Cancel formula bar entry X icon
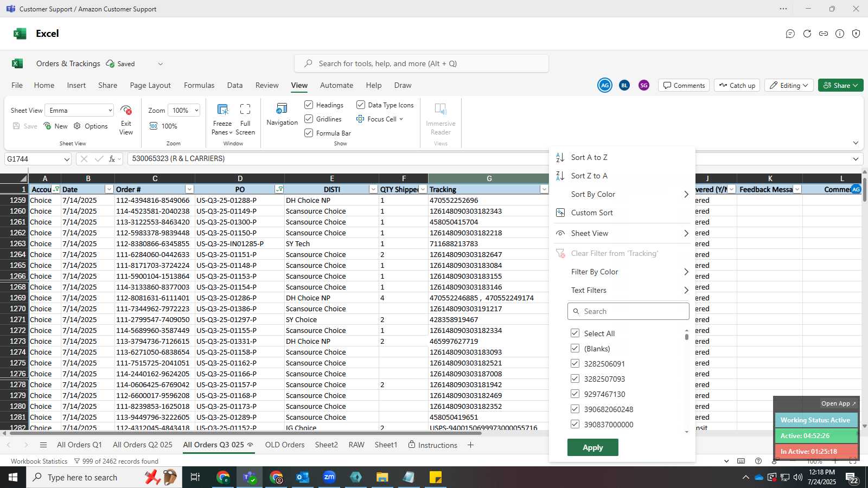868x488 pixels. pos(84,159)
